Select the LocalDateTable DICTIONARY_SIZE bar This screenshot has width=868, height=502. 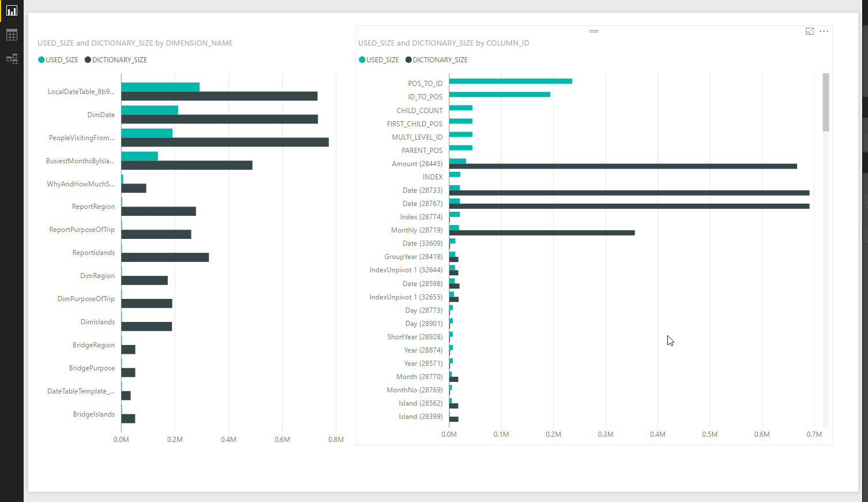(219, 95)
